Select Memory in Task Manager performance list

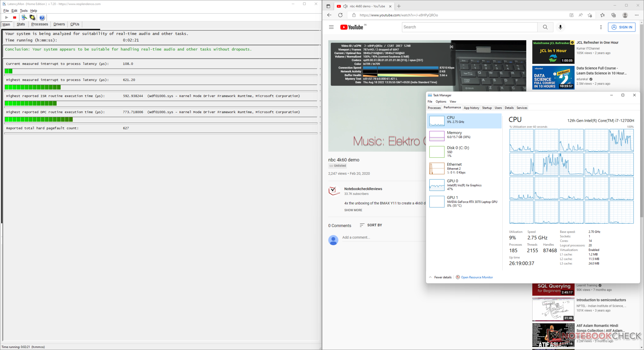point(464,136)
